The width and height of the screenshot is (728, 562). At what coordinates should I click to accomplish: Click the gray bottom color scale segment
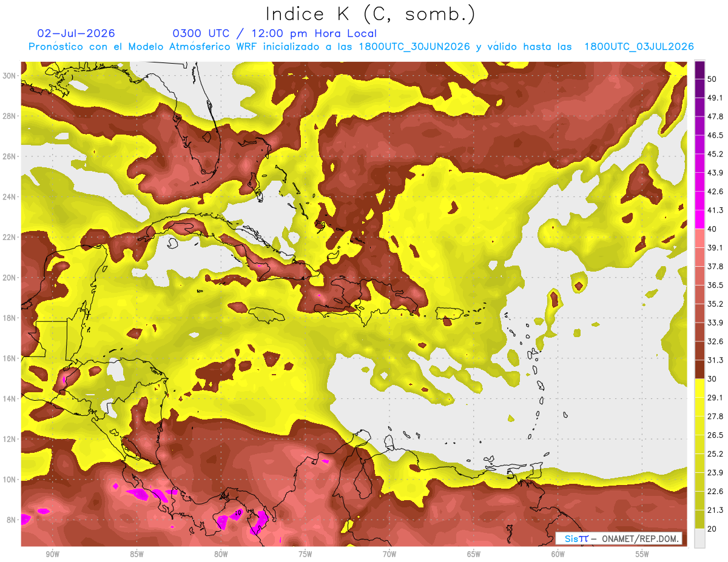pos(699,538)
